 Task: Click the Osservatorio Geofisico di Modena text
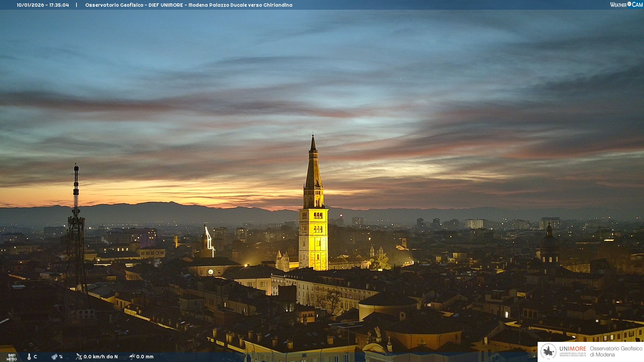616,352
